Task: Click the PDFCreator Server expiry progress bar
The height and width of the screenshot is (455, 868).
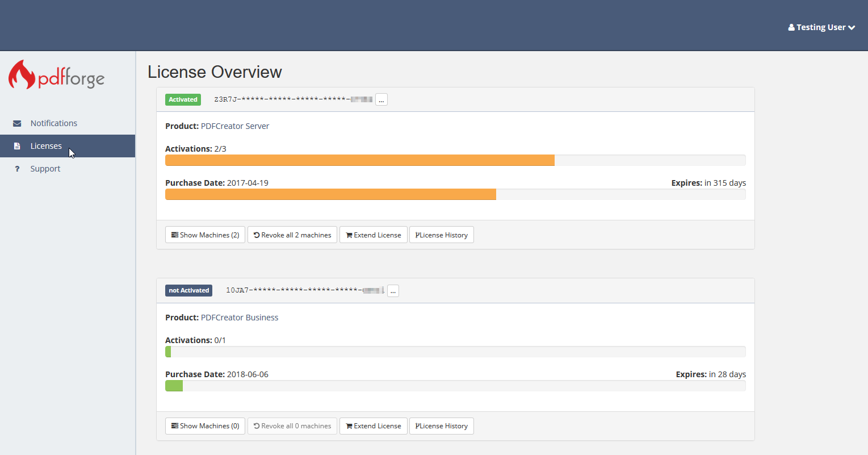Action: point(455,194)
